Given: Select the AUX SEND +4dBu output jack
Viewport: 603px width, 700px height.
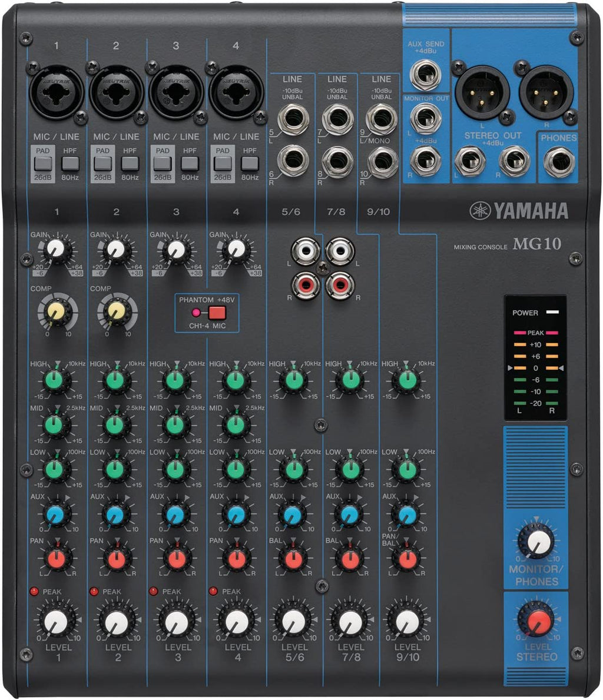Looking at the screenshot, I should coord(425,75).
